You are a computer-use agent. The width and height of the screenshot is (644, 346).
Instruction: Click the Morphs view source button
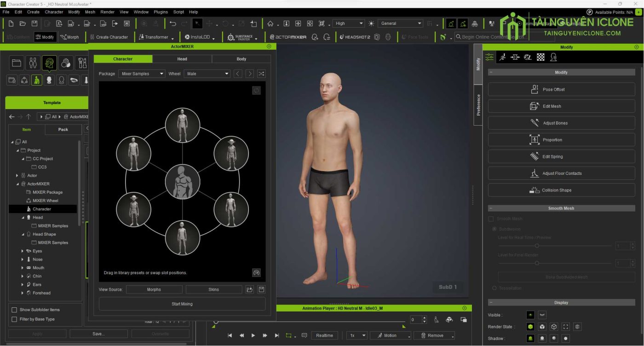click(154, 289)
